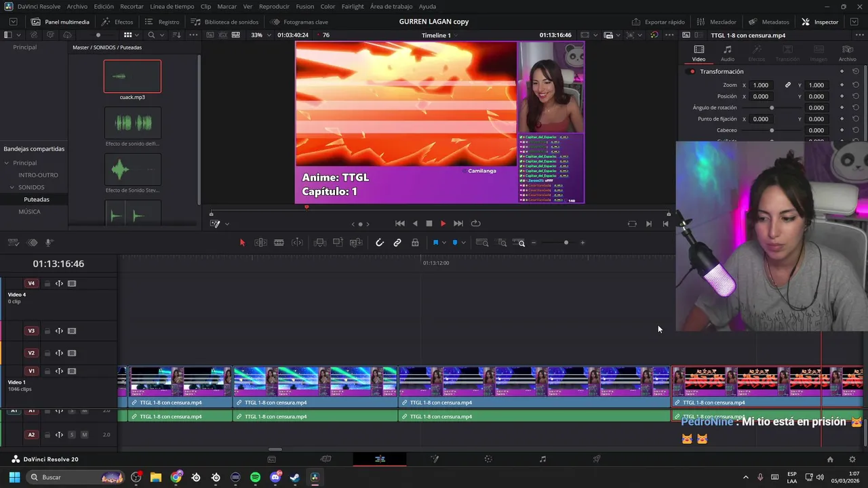Viewport: 868px width, 488px height.
Task: Open the Mezclador panel
Action: coord(717,22)
